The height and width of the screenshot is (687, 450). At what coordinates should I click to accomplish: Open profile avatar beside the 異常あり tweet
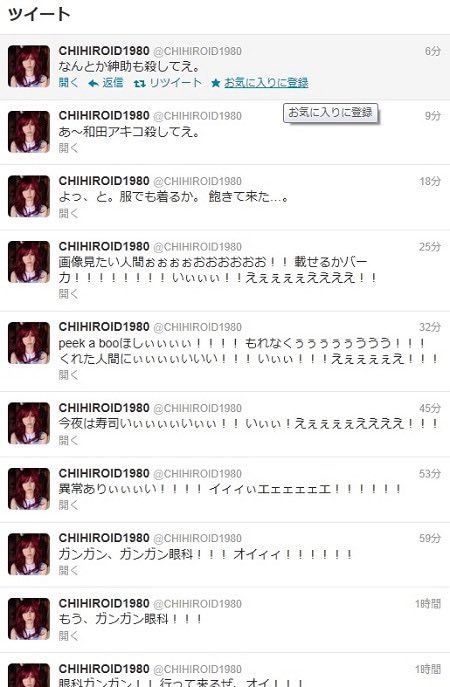click(29, 489)
